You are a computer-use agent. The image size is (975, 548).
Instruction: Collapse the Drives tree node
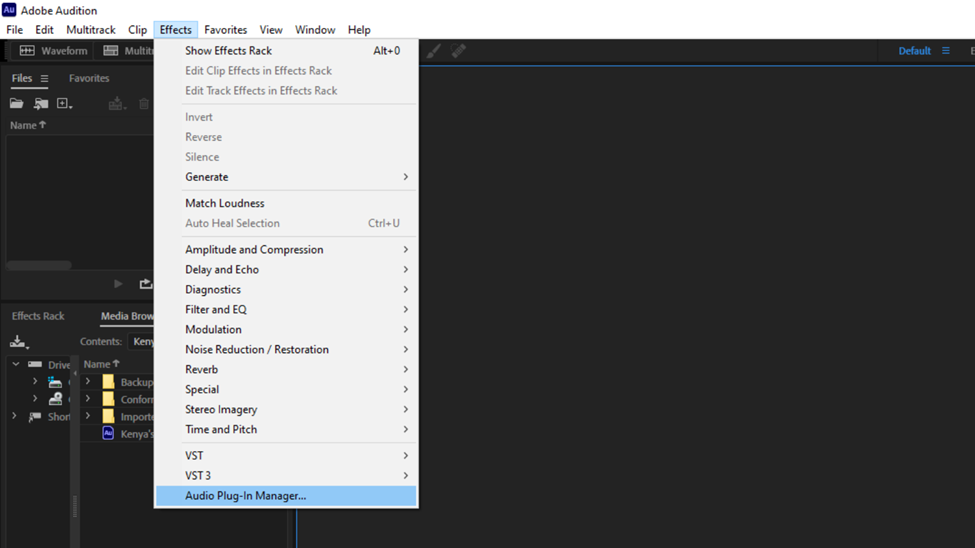click(x=16, y=364)
